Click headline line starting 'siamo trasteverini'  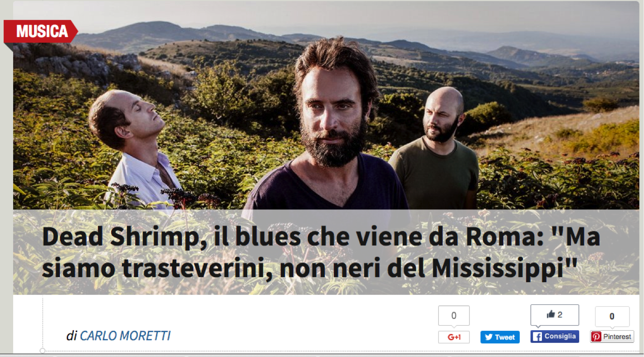pos(309,269)
